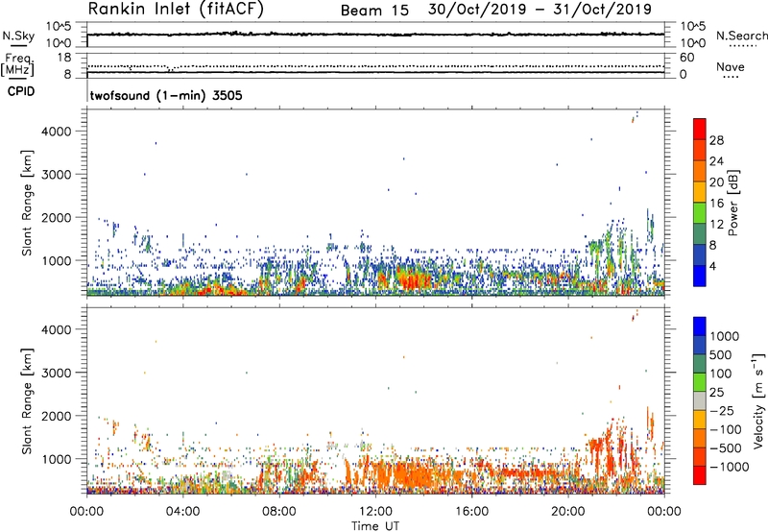This screenshot has height=532, width=768.
Task: Click the '2000' tick of the velocity panel
Action: pyautogui.click(x=57, y=416)
